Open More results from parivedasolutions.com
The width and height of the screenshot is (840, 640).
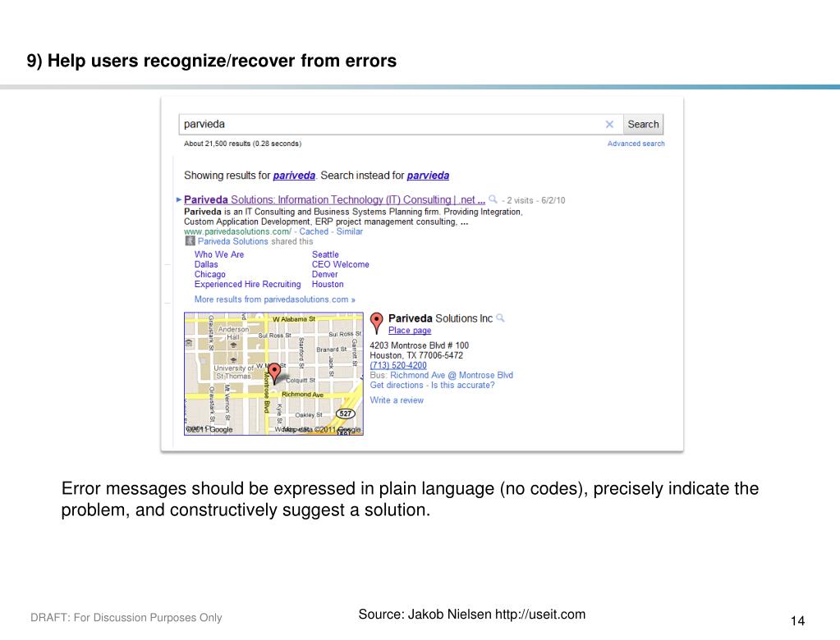[x=275, y=299]
